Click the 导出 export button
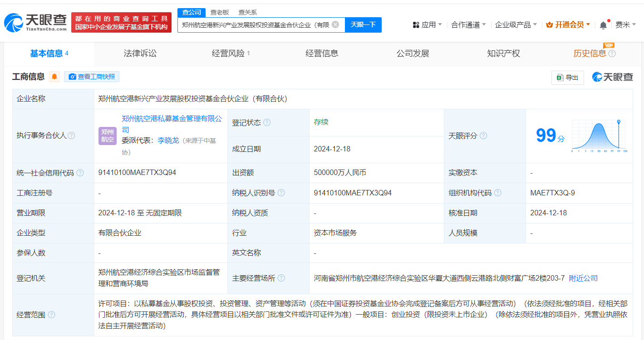 point(567,78)
